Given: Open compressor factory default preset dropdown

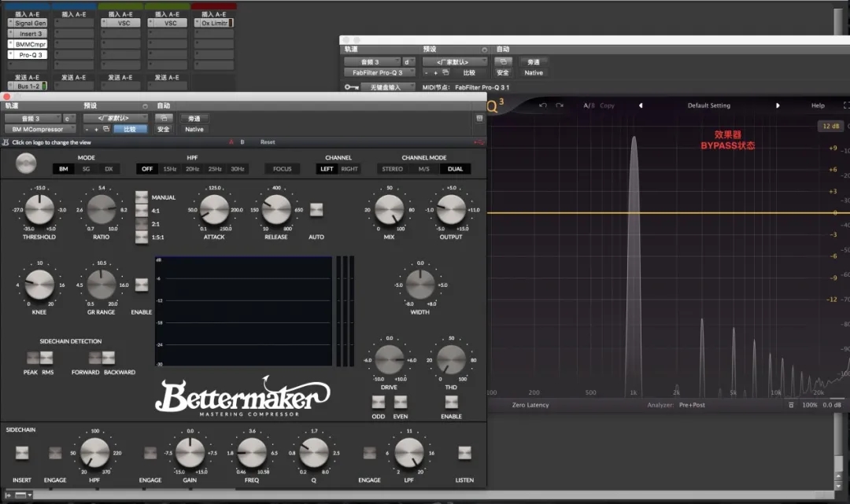Looking at the screenshot, I should [x=115, y=118].
